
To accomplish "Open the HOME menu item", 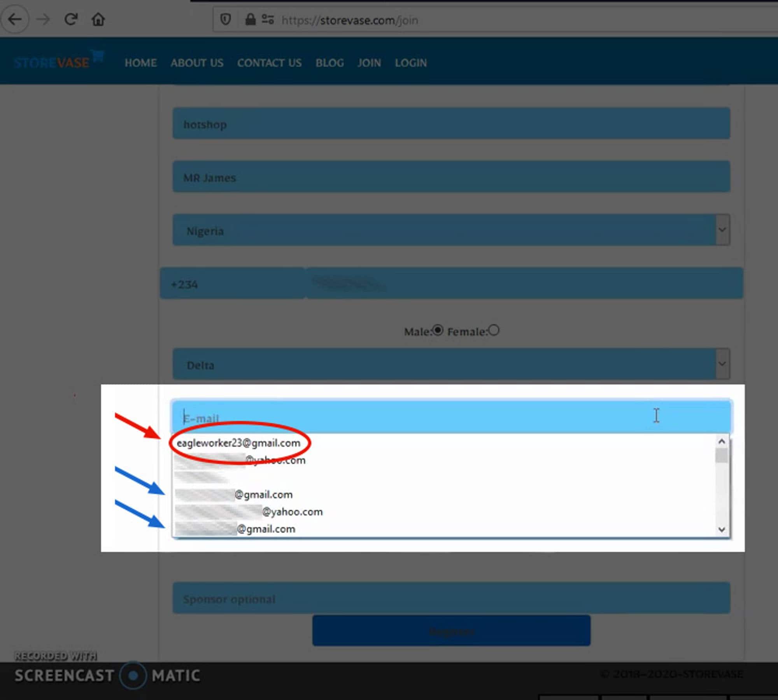I will click(x=140, y=63).
